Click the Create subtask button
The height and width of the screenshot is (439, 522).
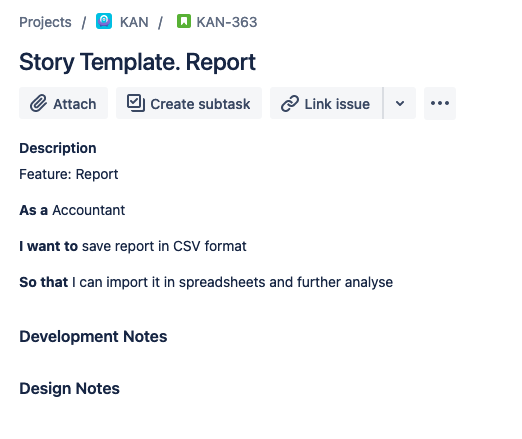click(x=189, y=103)
